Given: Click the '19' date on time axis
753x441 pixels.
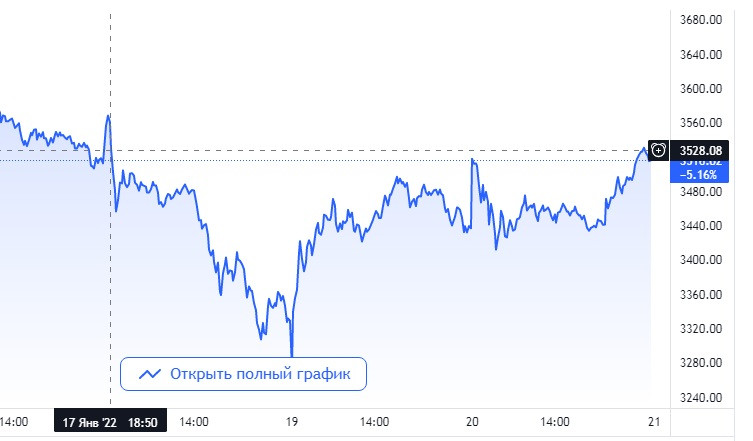Looking at the screenshot, I should 290,423.
